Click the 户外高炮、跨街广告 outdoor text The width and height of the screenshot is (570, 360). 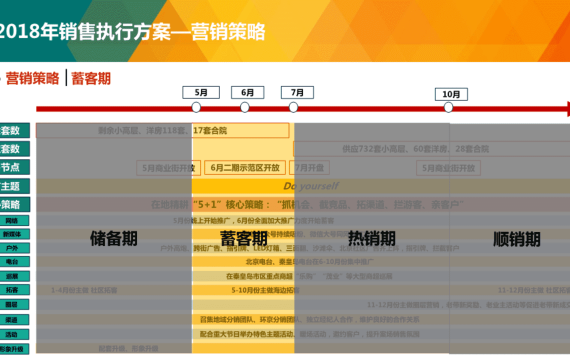click(309, 248)
